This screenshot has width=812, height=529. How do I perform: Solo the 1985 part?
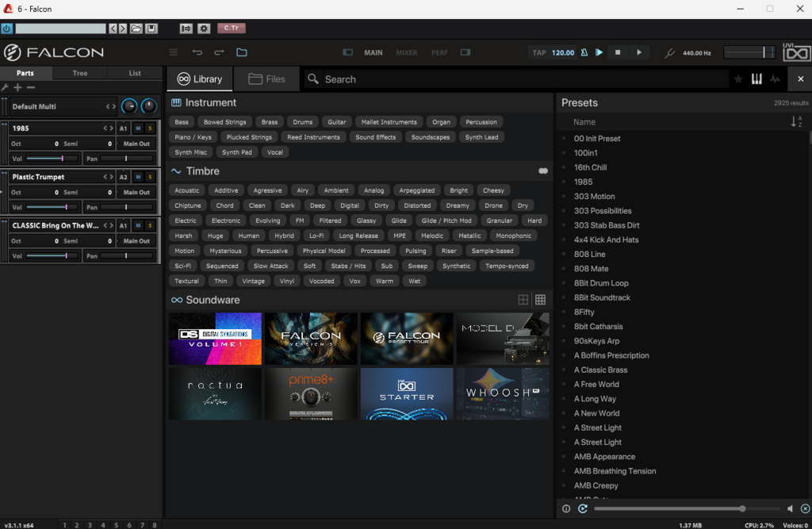pyautogui.click(x=150, y=128)
